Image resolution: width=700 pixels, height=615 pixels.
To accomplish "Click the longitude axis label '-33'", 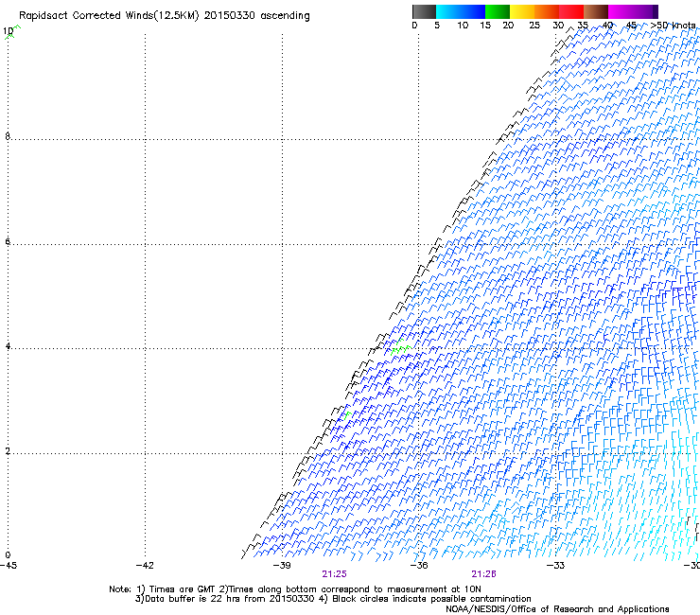I will (555, 566).
